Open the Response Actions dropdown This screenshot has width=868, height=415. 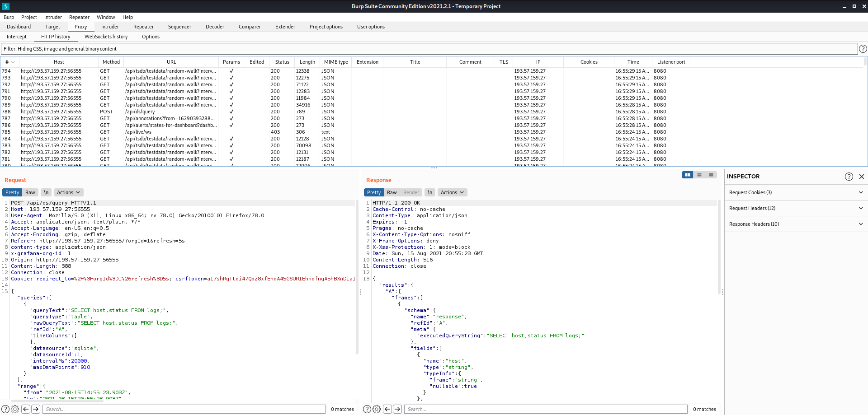click(452, 192)
